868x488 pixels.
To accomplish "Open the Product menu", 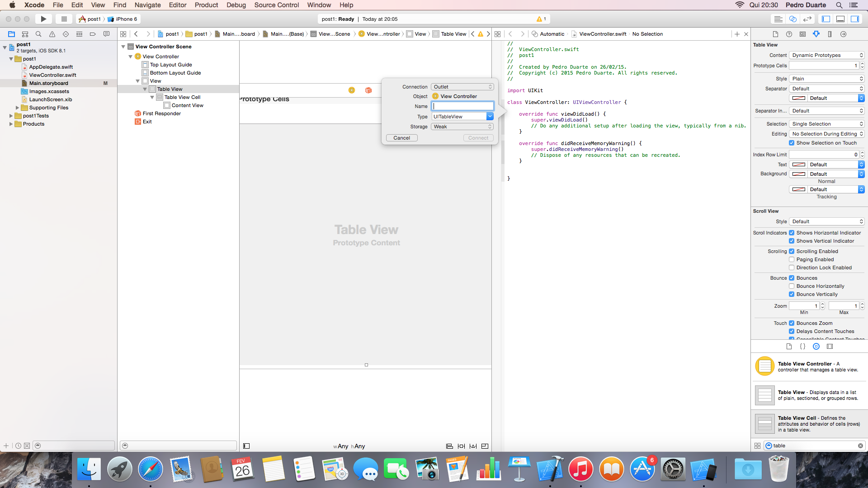I will pyautogui.click(x=206, y=5).
